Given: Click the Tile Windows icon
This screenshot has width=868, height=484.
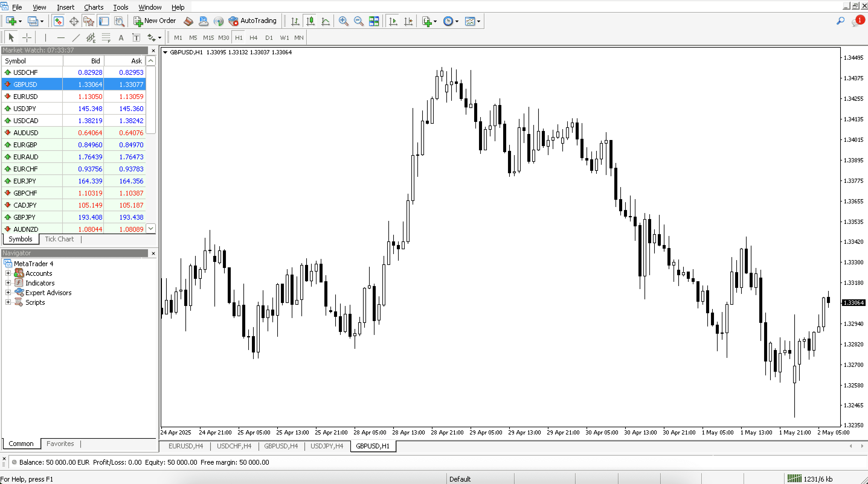Looking at the screenshot, I should 374,21.
